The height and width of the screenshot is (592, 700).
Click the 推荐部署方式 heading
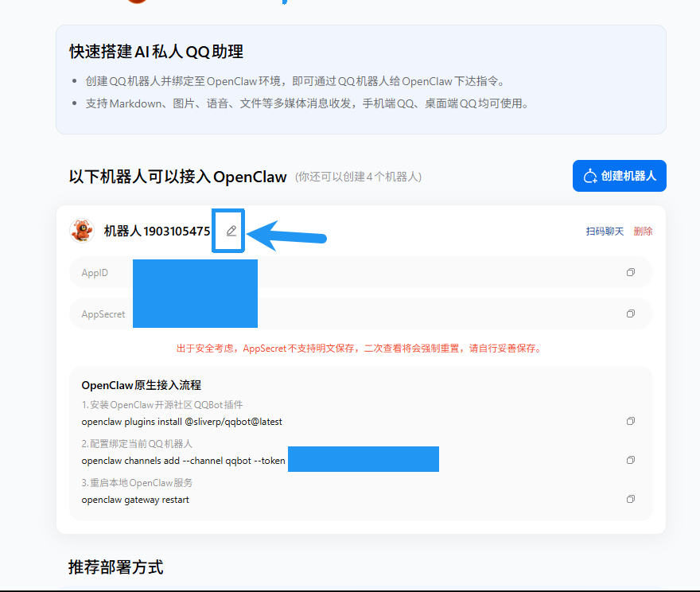click(115, 567)
